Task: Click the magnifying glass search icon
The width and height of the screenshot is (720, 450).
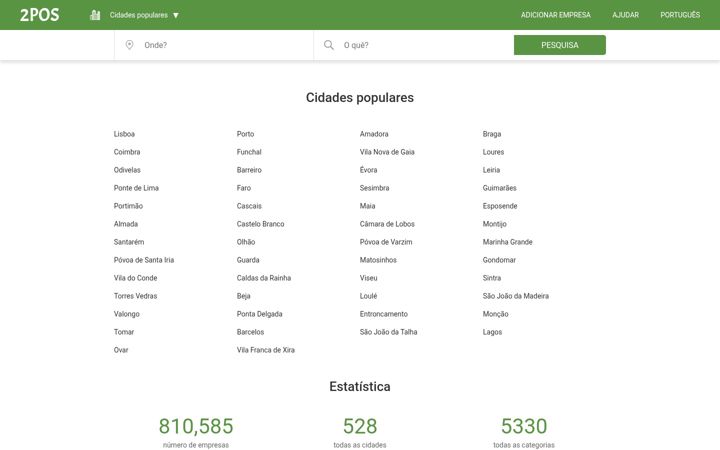Action: point(329,45)
